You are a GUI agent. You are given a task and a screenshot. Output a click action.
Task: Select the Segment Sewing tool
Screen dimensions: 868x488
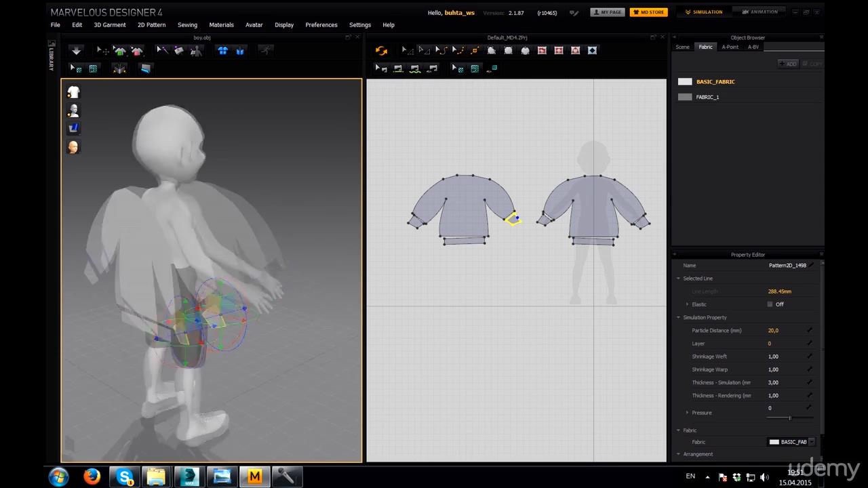click(x=398, y=68)
